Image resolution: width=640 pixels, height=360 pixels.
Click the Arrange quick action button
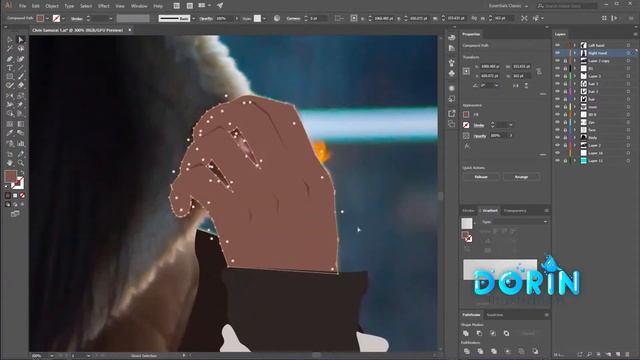(521, 177)
